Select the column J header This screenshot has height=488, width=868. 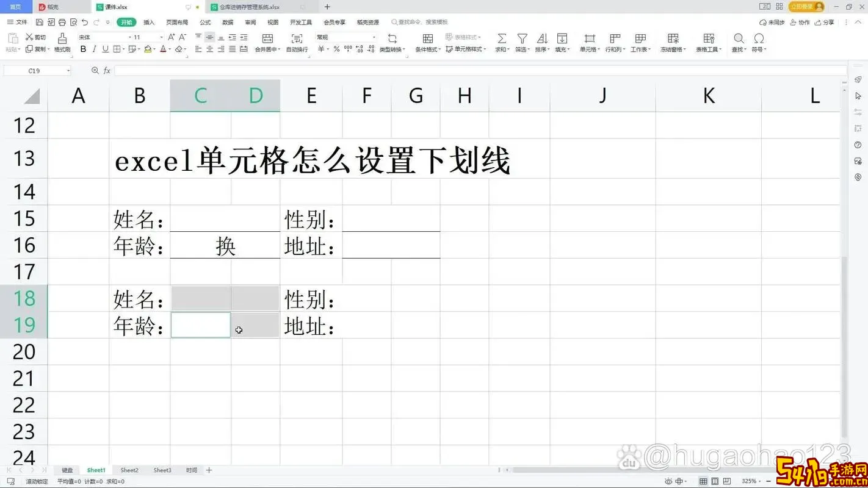click(x=602, y=96)
